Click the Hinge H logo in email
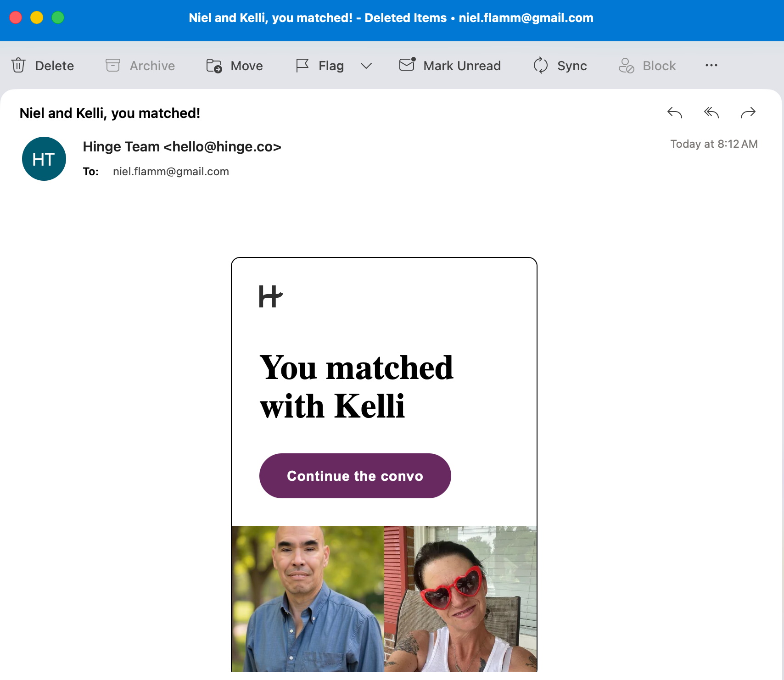Image resolution: width=784 pixels, height=680 pixels. pos(271,296)
